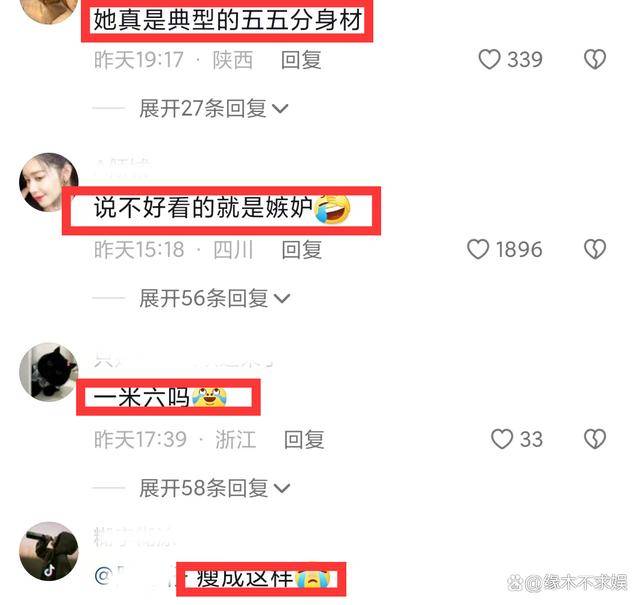Click the crying emoji after 瘦成这样
The width and height of the screenshot is (640, 605).
[313, 579]
